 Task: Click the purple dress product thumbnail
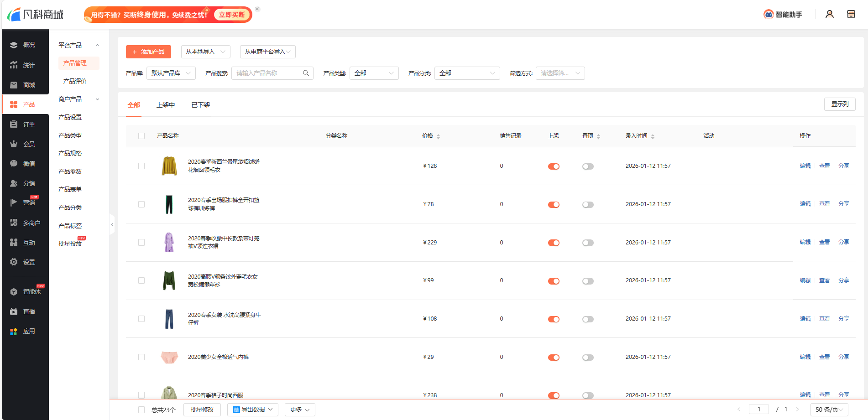pyautogui.click(x=169, y=242)
